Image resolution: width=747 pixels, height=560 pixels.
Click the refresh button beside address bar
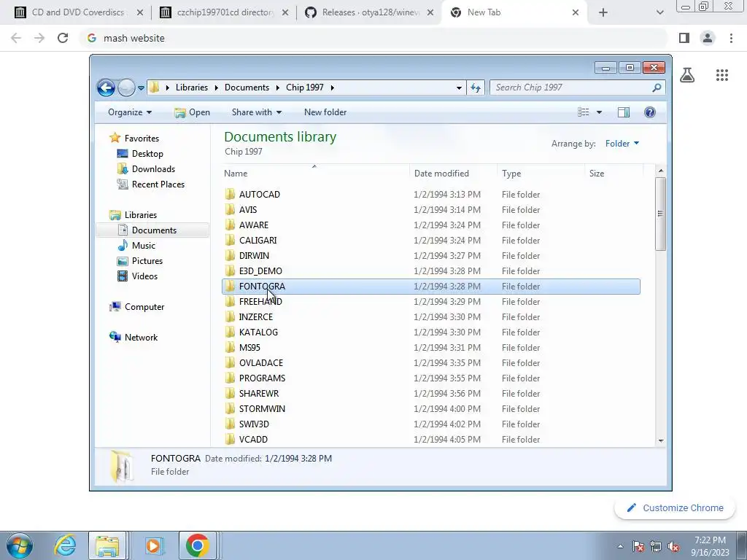pos(476,87)
